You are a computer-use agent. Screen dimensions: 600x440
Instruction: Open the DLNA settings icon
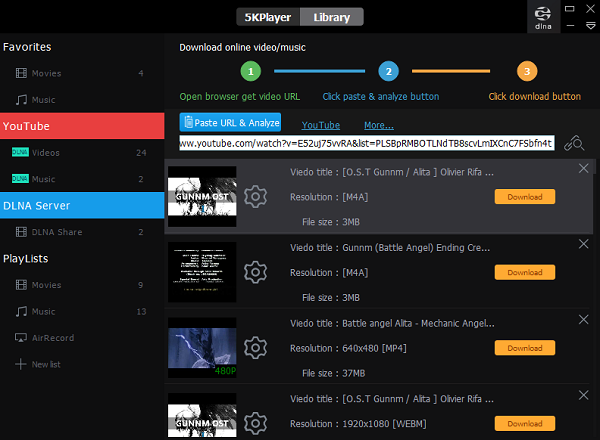(x=543, y=18)
